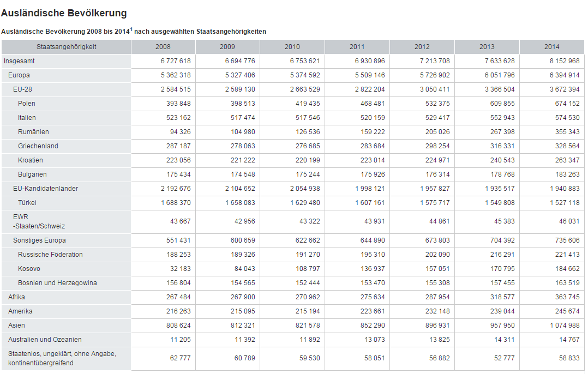Select the Afrika value for 2012
This screenshot has width=588, height=374.
point(435,297)
